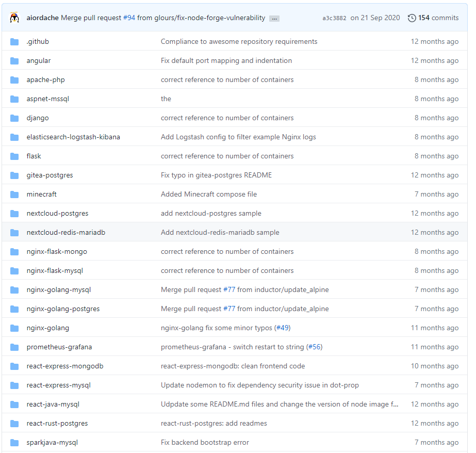Viewport: 476px width, 453px height.
Task: Open the aspnet-mssql commit message 'the'
Action: [x=166, y=99]
